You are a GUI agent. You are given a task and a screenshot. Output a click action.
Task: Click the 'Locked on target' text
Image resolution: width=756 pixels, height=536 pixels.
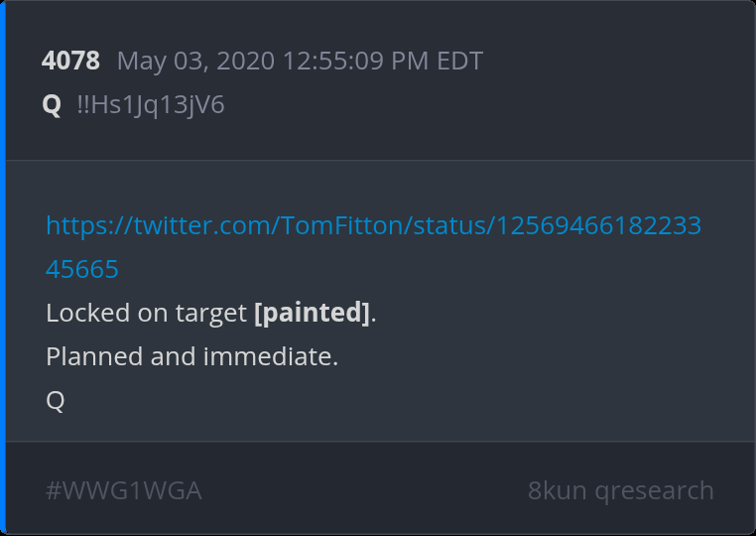pyautogui.click(x=146, y=313)
